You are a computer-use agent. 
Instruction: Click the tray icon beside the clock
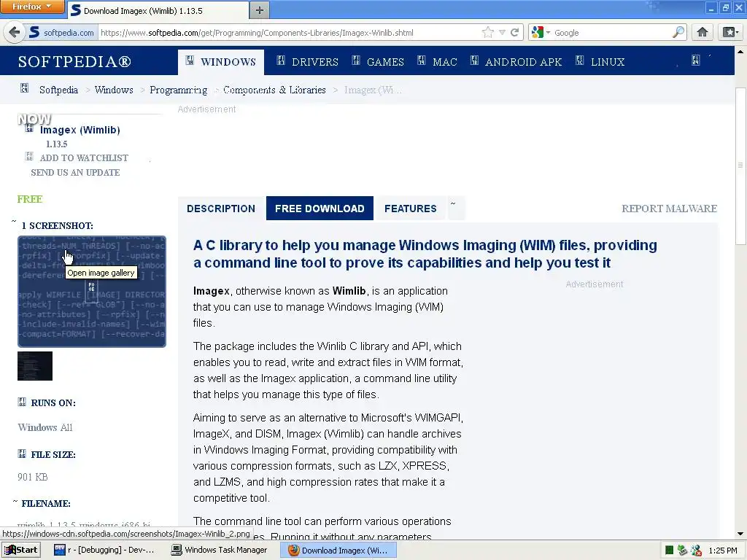tap(697, 551)
